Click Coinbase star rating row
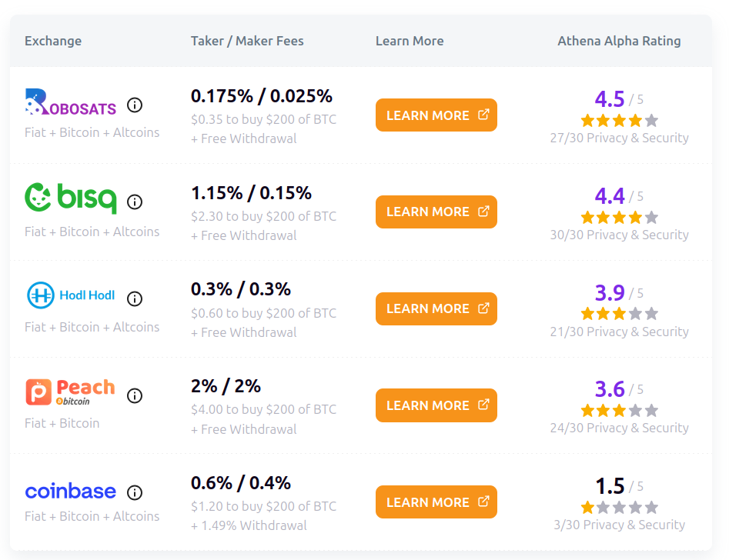 click(619, 508)
